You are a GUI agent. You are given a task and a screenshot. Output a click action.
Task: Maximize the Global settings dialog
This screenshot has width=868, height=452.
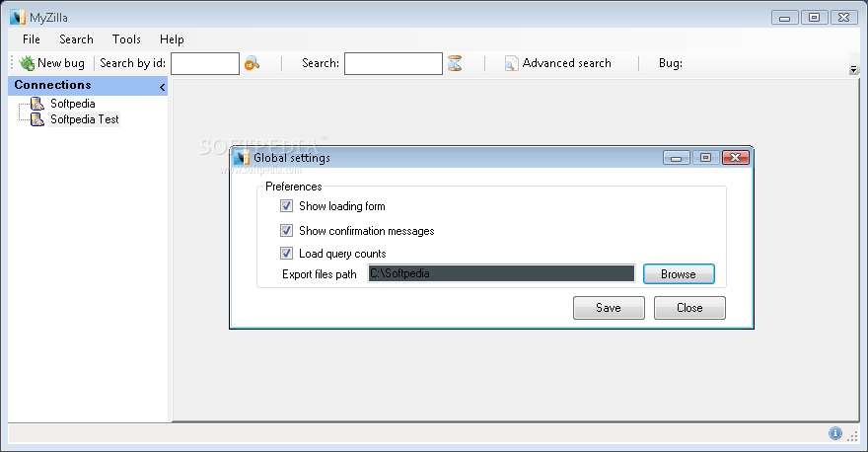(705, 158)
